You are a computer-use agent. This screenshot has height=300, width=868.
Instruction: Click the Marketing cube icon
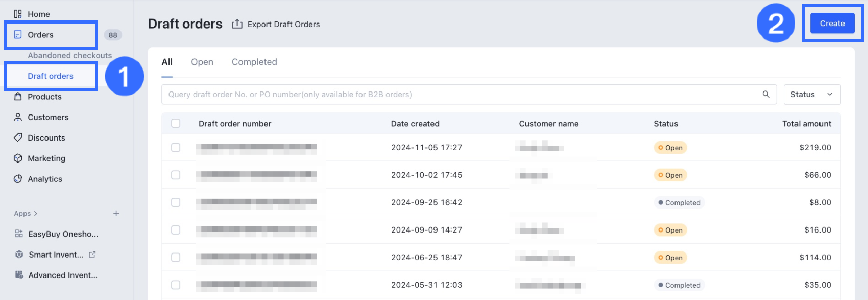[18, 158]
